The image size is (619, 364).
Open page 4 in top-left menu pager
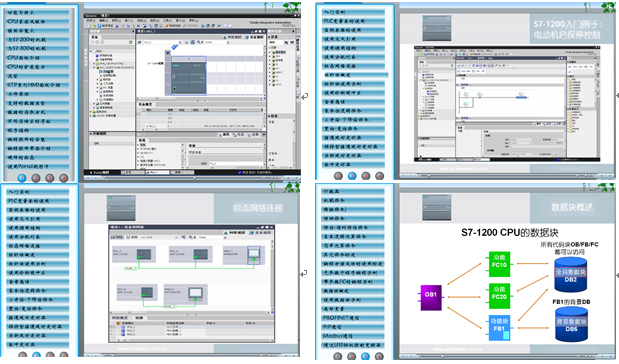click(x=64, y=178)
